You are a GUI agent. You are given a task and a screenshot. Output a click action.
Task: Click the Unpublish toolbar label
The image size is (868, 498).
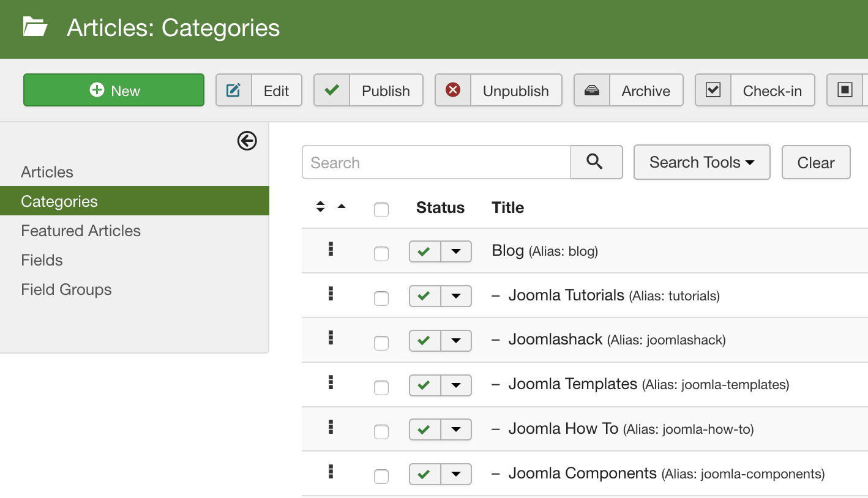coord(516,91)
